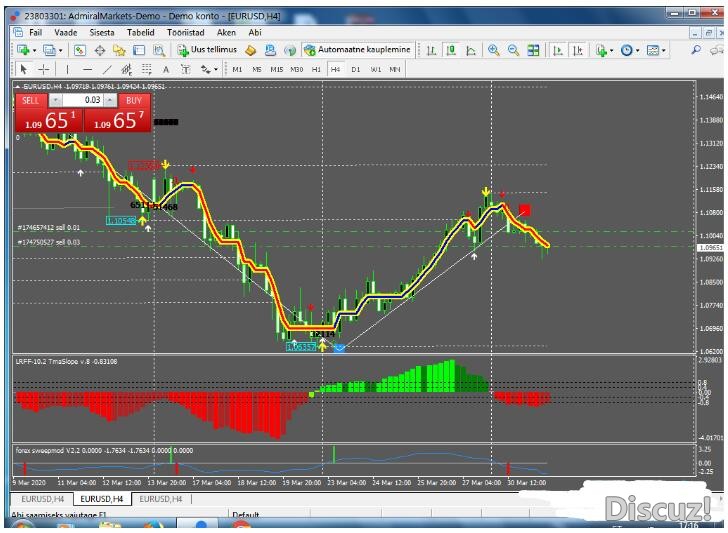This screenshot has height=533, width=728.
Task: Select the H4 timeframe button
Action: pos(335,70)
